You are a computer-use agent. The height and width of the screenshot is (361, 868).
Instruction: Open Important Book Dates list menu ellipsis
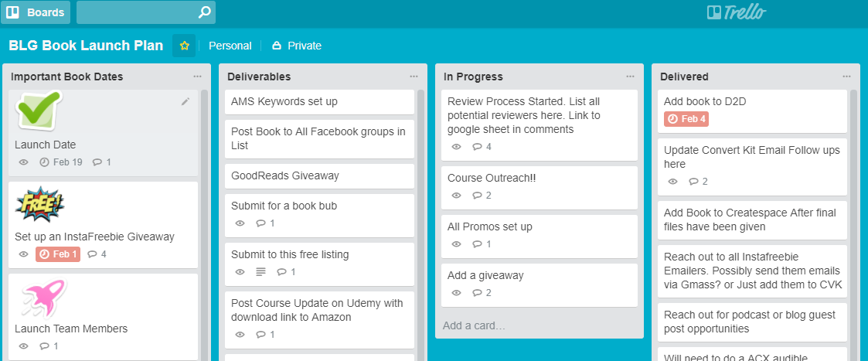point(198,77)
